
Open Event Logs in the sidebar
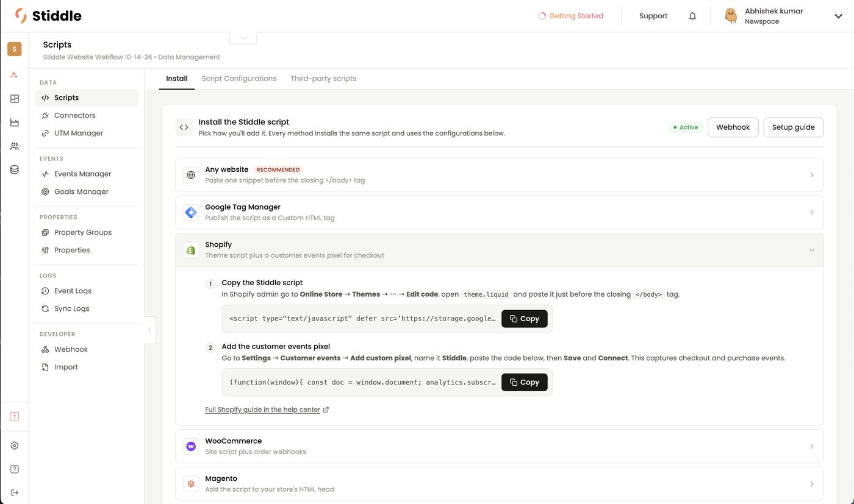pyautogui.click(x=87, y=291)
